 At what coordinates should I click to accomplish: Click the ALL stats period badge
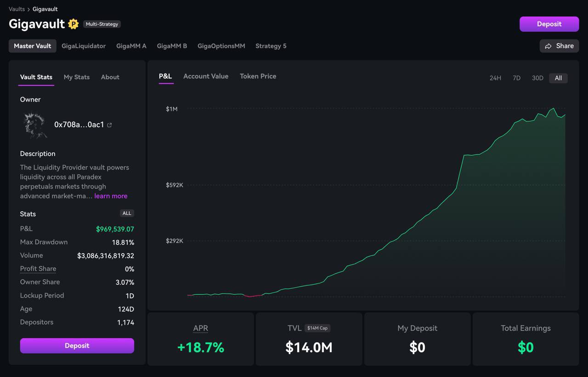pos(127,213)
